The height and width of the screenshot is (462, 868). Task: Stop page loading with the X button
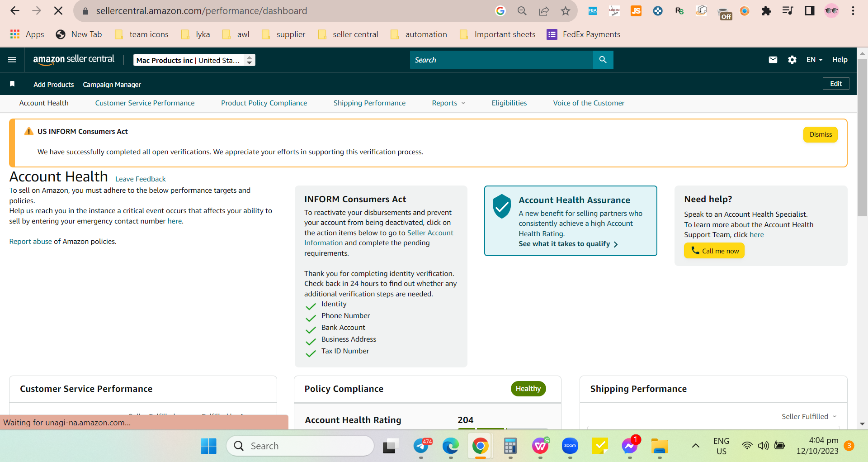[x=58, y=11]
